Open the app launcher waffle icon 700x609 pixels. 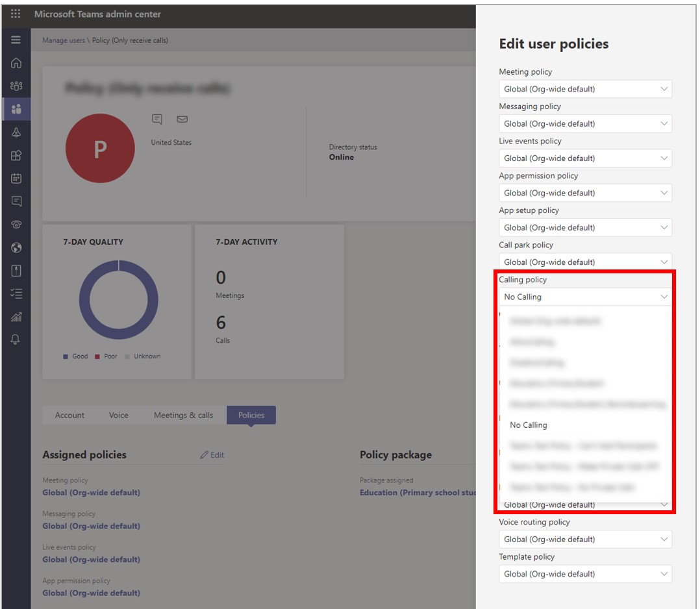(16, 14)
